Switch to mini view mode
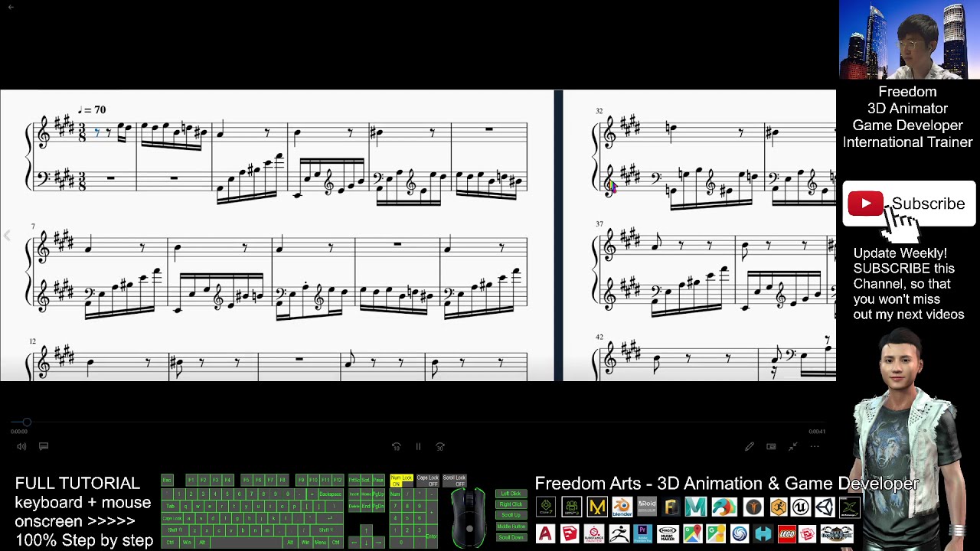 point(771,446)
